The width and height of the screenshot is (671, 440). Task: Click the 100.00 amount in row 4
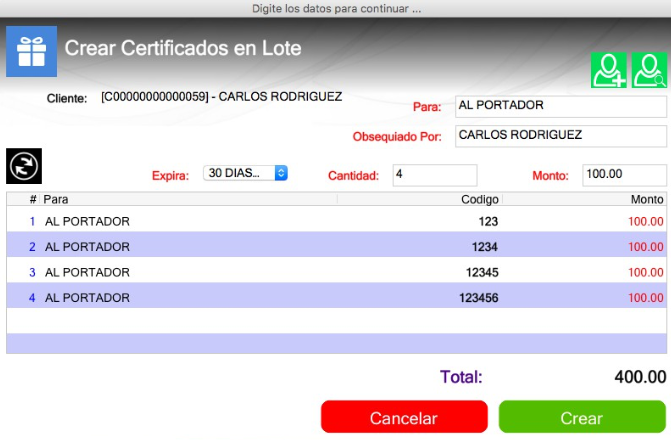pyautogui.click(x=646, y=297)
